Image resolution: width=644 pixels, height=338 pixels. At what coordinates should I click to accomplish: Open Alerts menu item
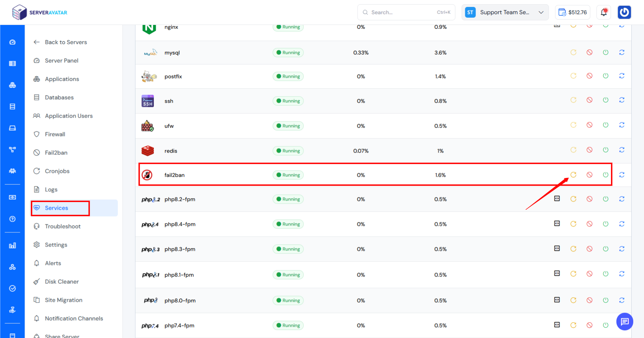click(47, 263)
